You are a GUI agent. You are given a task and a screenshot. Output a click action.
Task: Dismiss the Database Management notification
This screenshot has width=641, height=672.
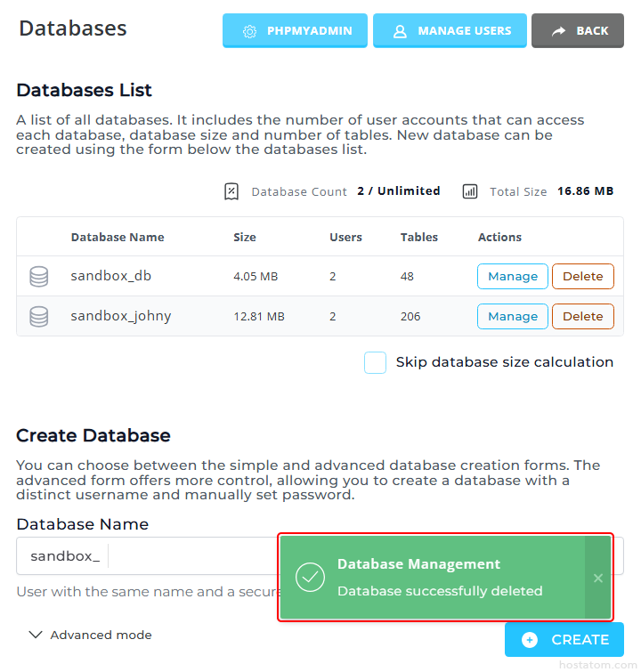coord(597,578)
